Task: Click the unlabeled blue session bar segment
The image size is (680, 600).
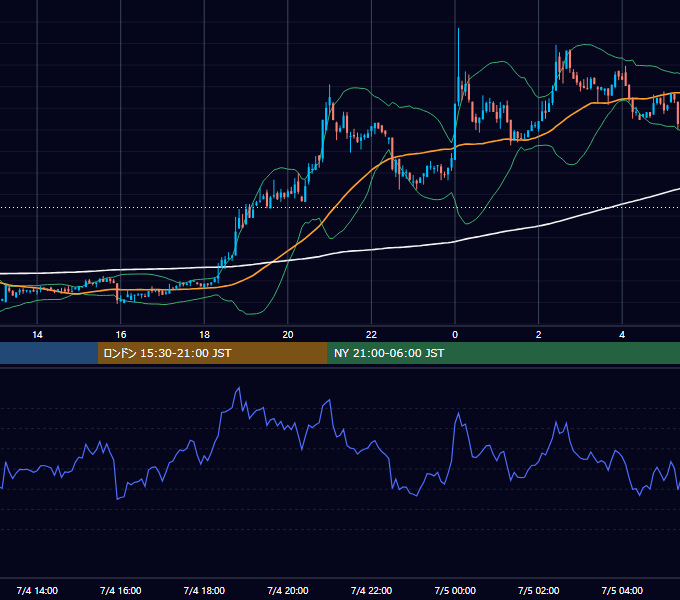Action: [x=49, y=353]
